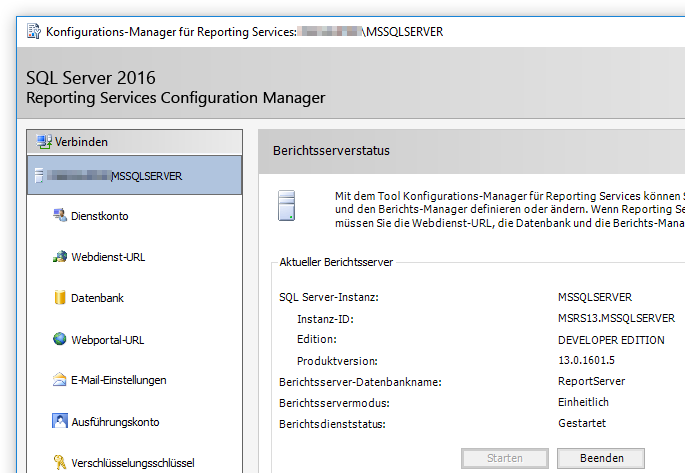Click the Verbinden button label
The height and width of the screenshot is (473, 685).
[81, 142]
